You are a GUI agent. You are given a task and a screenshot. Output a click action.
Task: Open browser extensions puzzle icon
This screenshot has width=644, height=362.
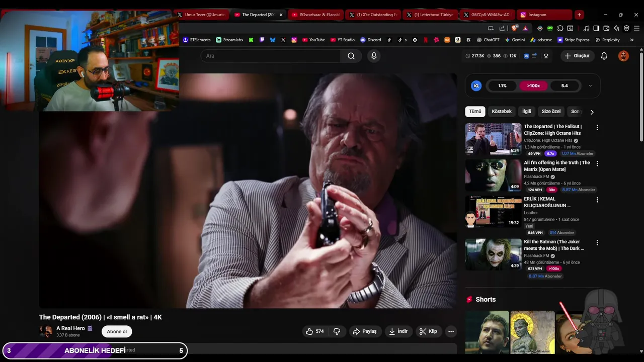560,28
